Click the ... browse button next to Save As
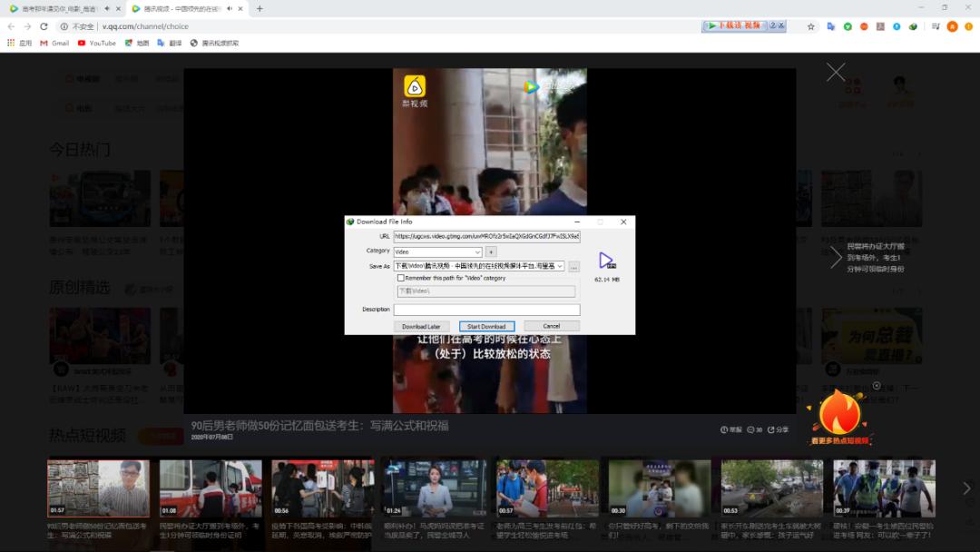The height and width of the screenshot is (552, 980). pos(573,267)
